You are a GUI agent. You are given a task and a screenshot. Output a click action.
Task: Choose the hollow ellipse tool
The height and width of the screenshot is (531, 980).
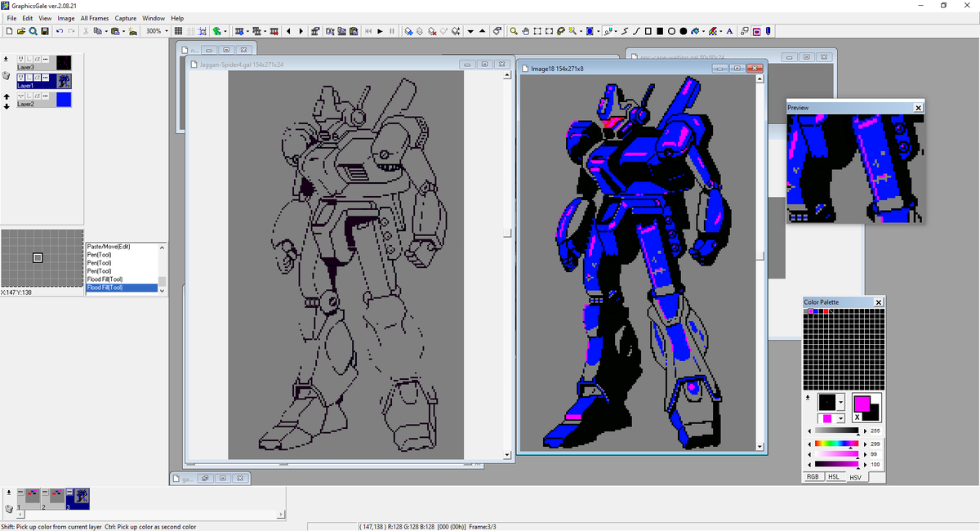[671, 31]
